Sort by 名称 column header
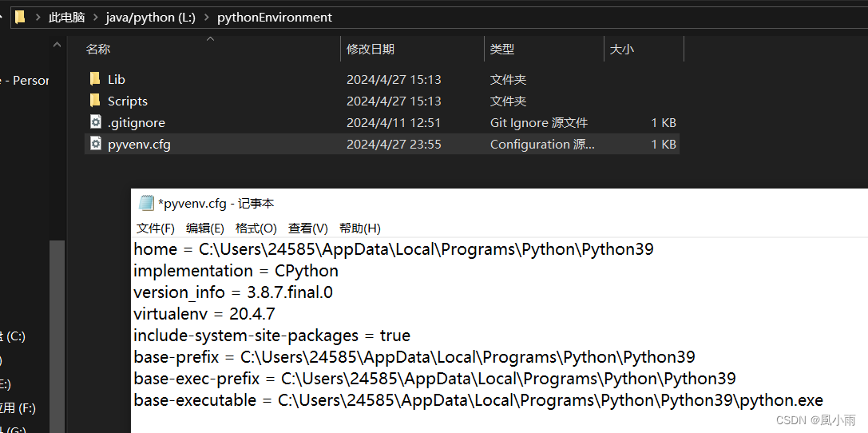Viewport: 868px width, 433px height. pyautogui.click(x=98, y=50)
